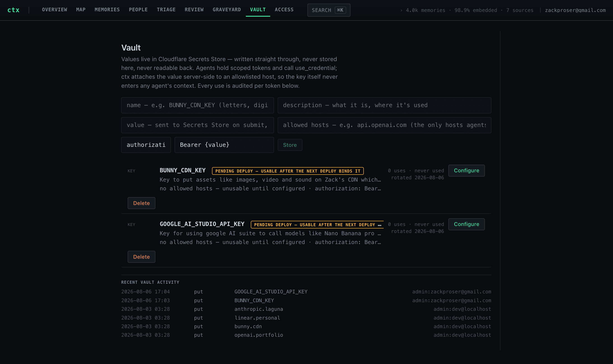Screen dimensions: 613x364
Task: Click timestamp 2026-08-06 17:04
Action: click(x=145, y=292)
